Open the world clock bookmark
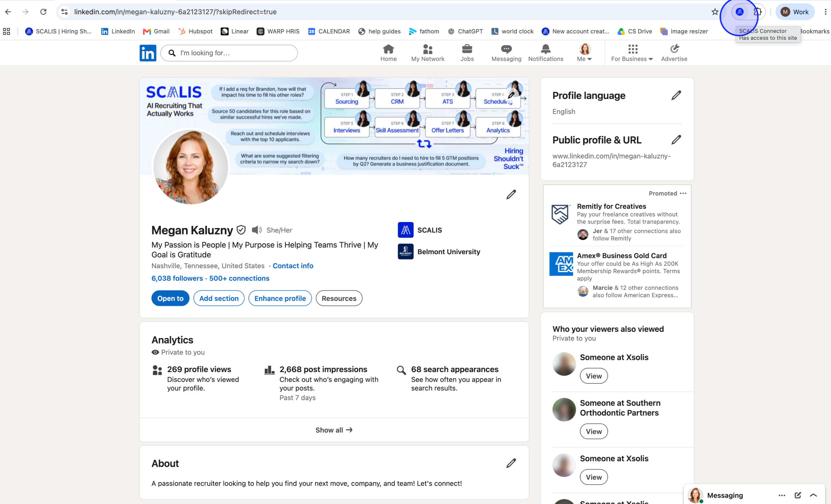Screen dimensions: 831x504 (512, 31)
